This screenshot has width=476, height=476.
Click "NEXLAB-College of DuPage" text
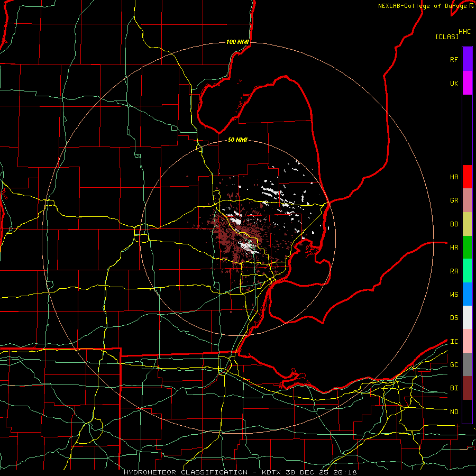(x=422, y=6)
